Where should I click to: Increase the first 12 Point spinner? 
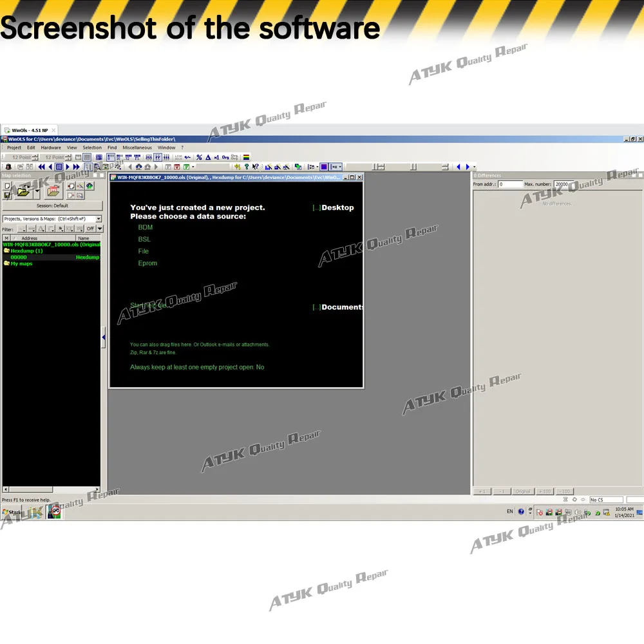click(35, 156)
